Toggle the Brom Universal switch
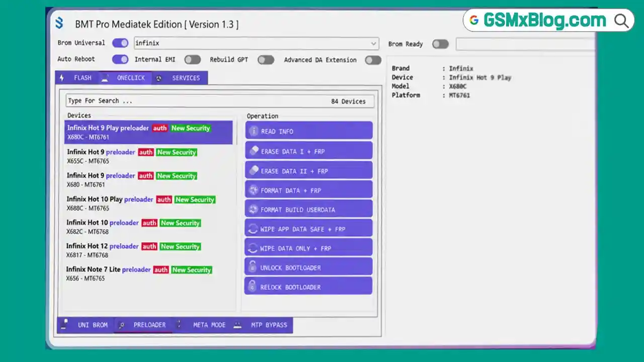The width and height of the screenshot is (644, 362). pos(120,43)
